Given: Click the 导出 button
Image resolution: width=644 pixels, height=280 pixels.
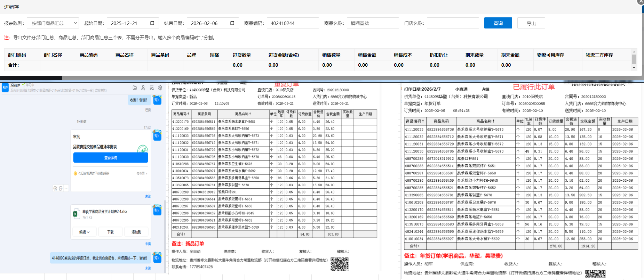Looking at the screenshot, I should (531, 23).
